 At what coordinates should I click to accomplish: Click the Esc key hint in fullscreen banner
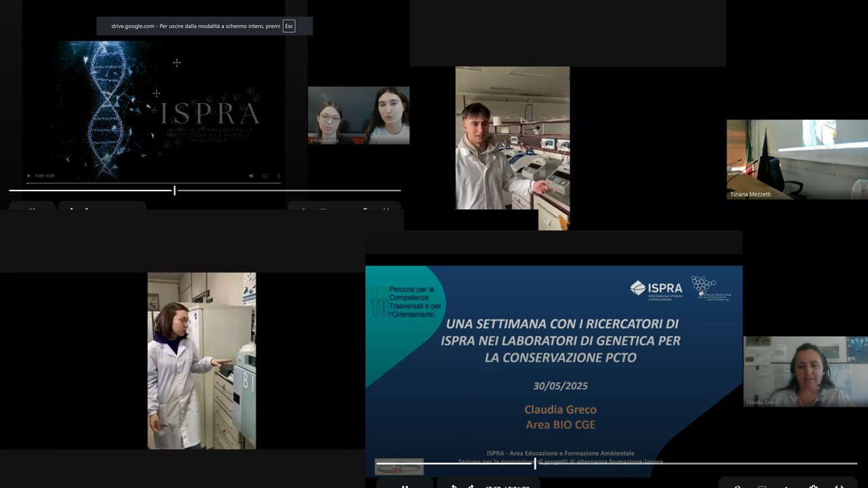click(289, 26)
